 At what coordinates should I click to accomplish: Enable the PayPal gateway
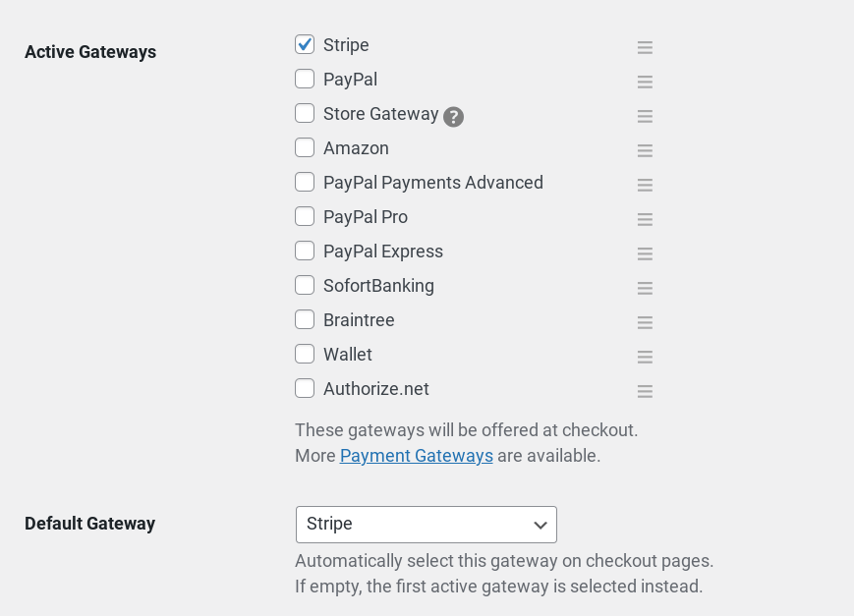click(x=305, y=79)
